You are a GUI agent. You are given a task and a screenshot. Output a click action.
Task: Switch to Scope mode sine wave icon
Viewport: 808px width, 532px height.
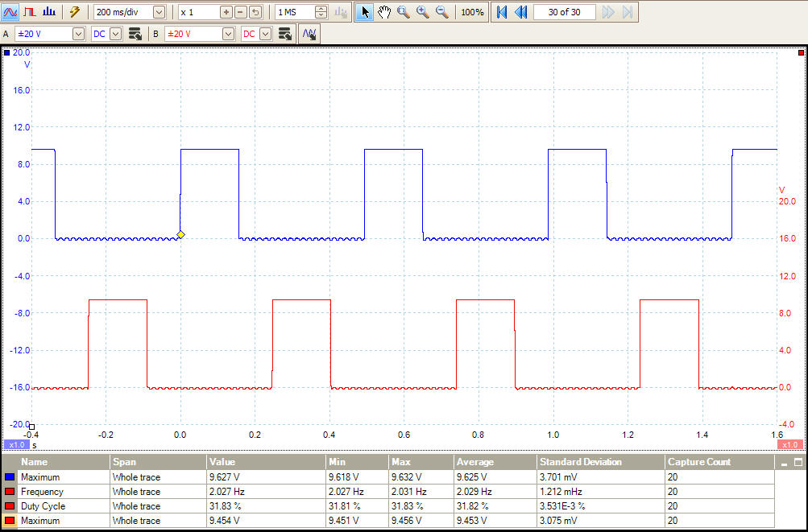[10, 11]
